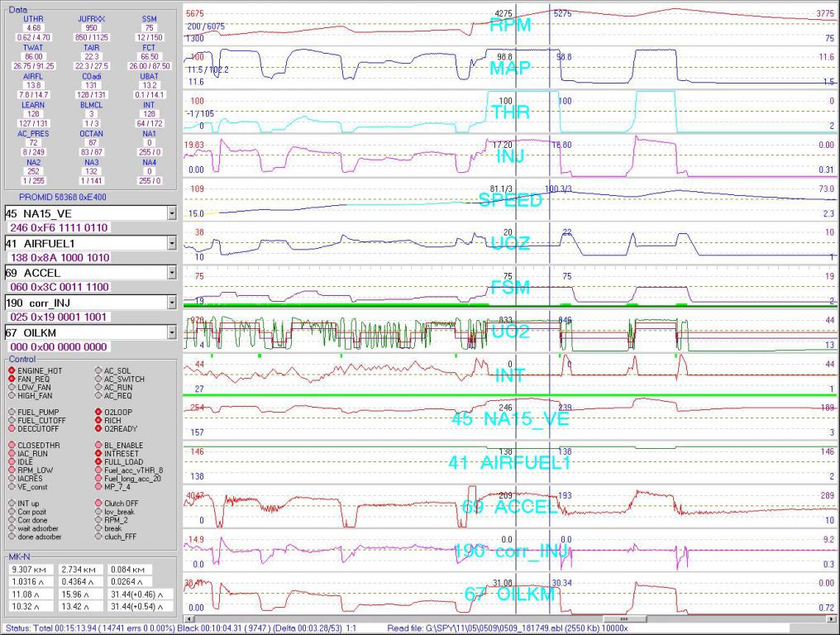The image size is (840, 635).
Task: Click the FUEL_PUMP status indicator
Action: 12,411
